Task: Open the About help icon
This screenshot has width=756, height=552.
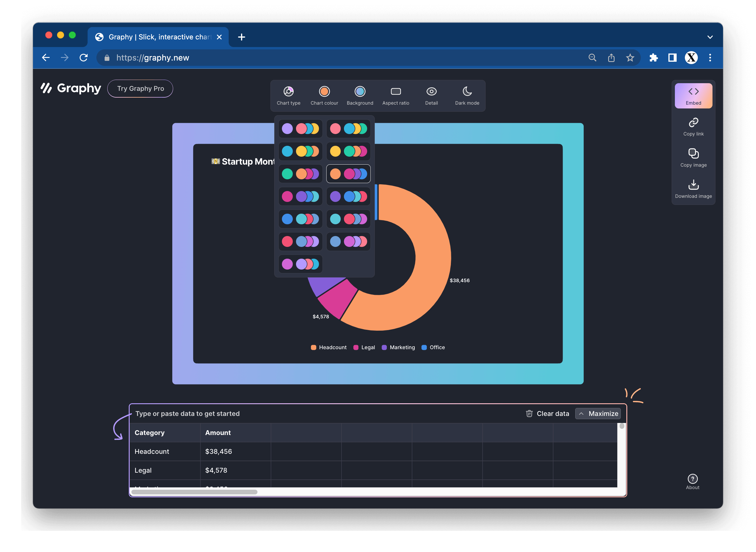Action: pos(692,479)
